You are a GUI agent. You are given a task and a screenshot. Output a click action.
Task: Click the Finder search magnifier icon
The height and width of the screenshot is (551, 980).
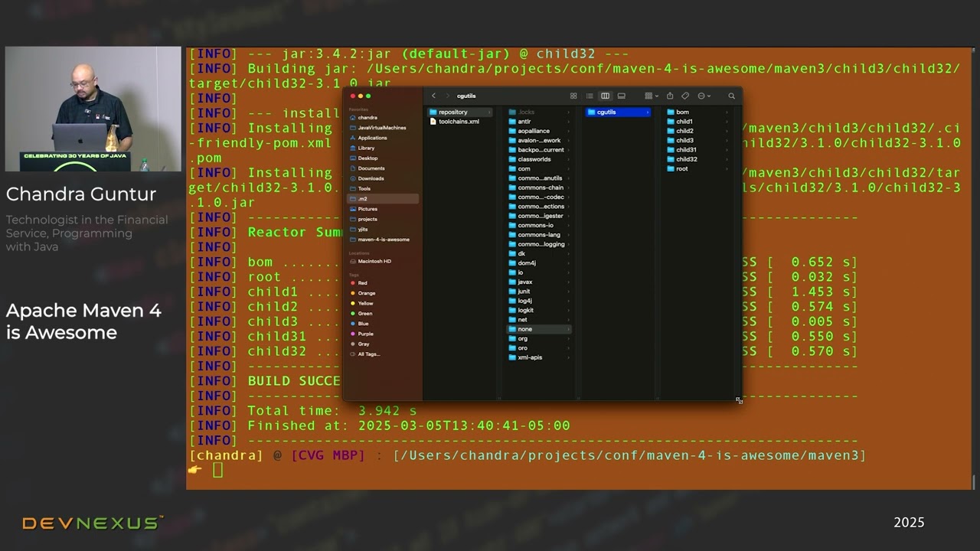(731, 96)
